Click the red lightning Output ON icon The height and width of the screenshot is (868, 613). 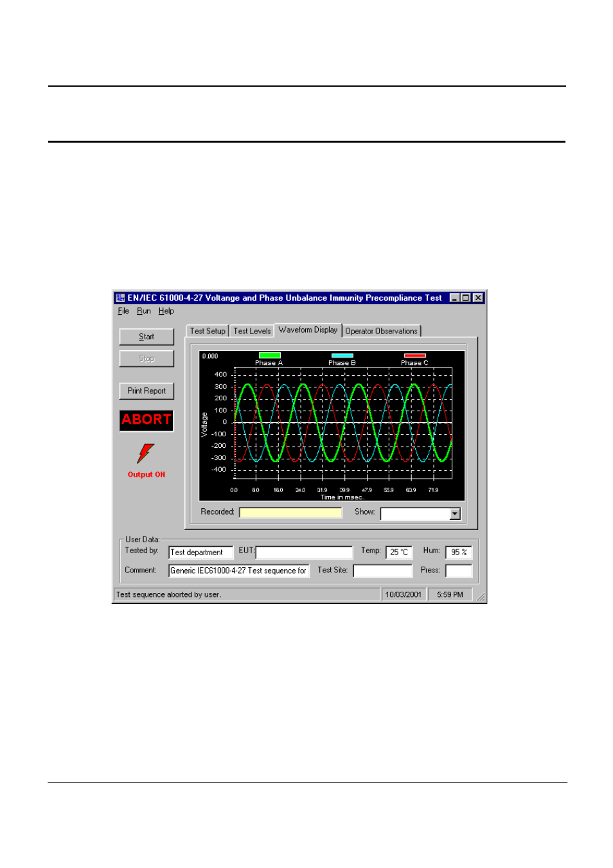pos(146,454)
